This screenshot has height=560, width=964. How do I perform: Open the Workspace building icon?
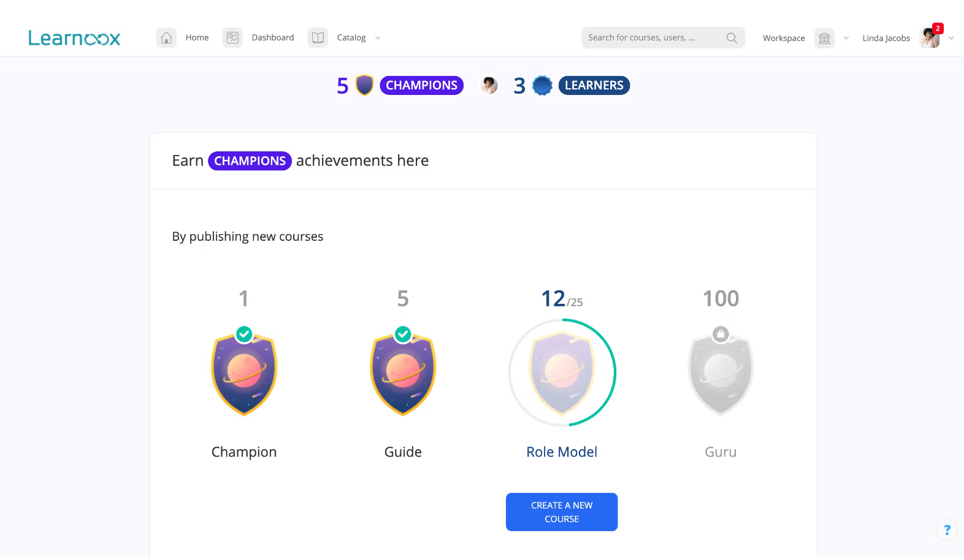tap(824, 38)
